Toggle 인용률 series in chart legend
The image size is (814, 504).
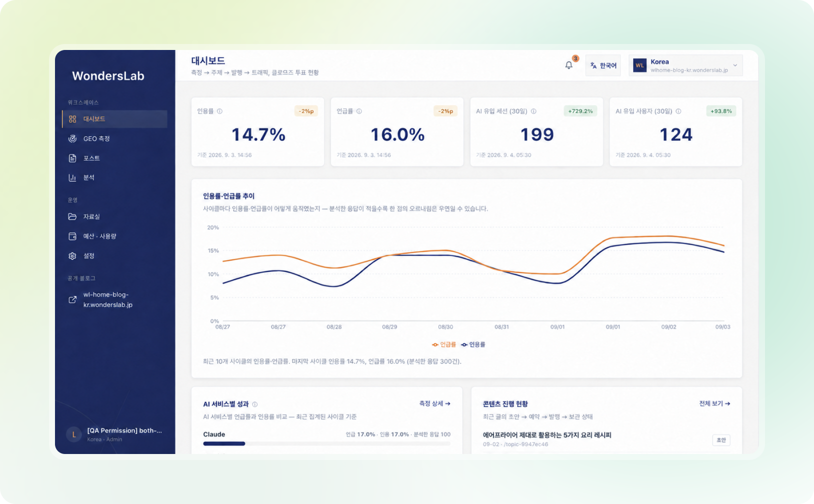coord(473,344)
